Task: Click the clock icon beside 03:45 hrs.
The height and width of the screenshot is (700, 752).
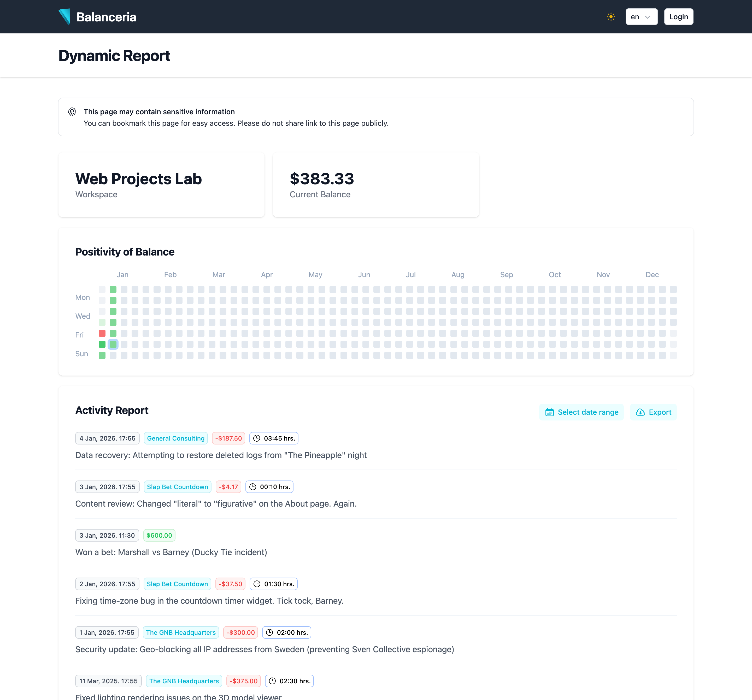Action: (256, 438)
